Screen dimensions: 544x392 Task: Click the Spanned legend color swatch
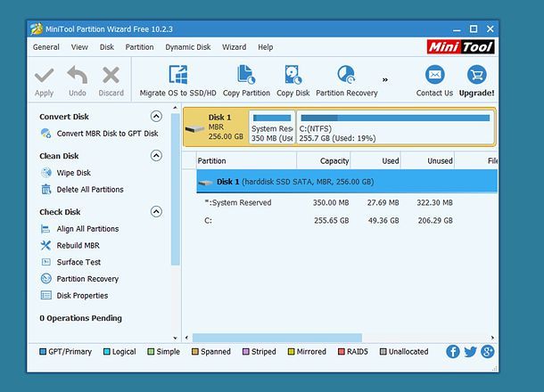195,352
